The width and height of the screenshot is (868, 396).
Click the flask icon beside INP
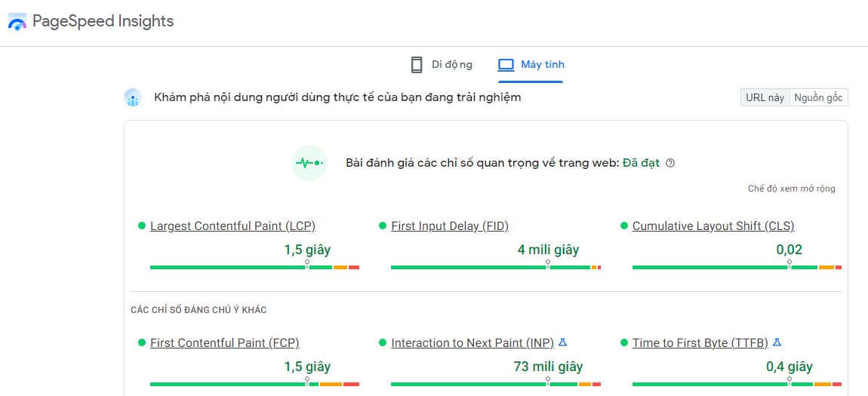(x=563, y=342)
